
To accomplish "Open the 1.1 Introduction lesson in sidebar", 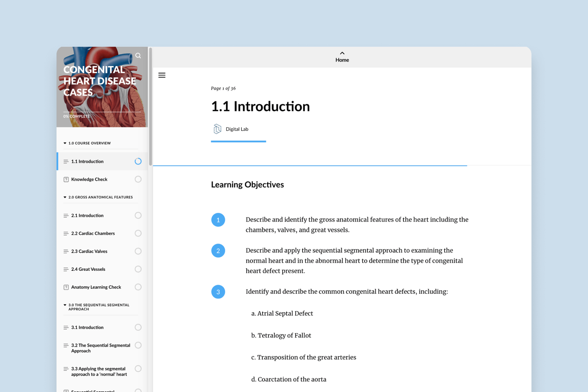I will [102, 161].
